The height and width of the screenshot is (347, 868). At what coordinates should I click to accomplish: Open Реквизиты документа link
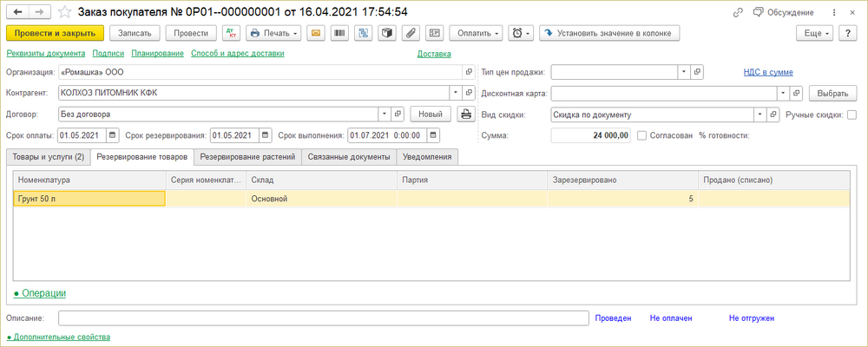tap(46, 54)
